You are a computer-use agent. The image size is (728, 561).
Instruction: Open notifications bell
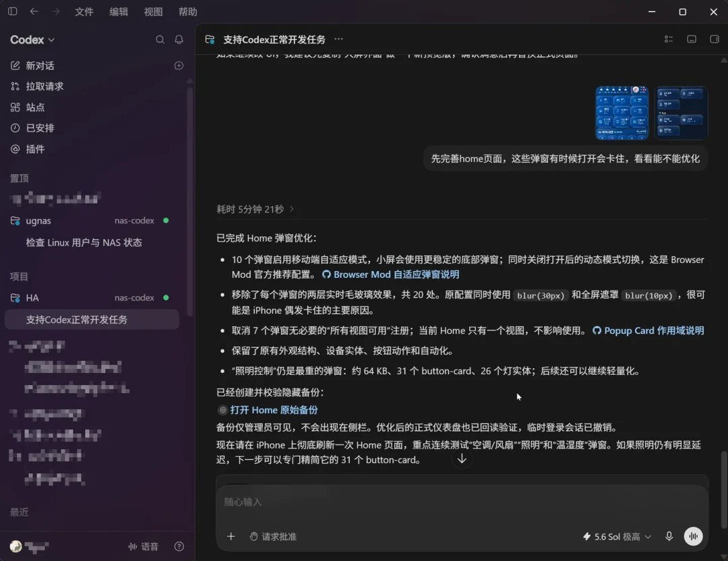(179, 40)
